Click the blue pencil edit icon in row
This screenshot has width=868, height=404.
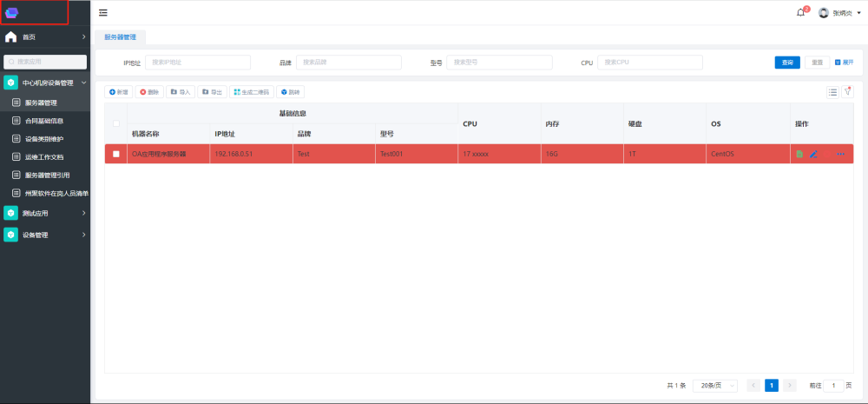click(x=813, y=154)
